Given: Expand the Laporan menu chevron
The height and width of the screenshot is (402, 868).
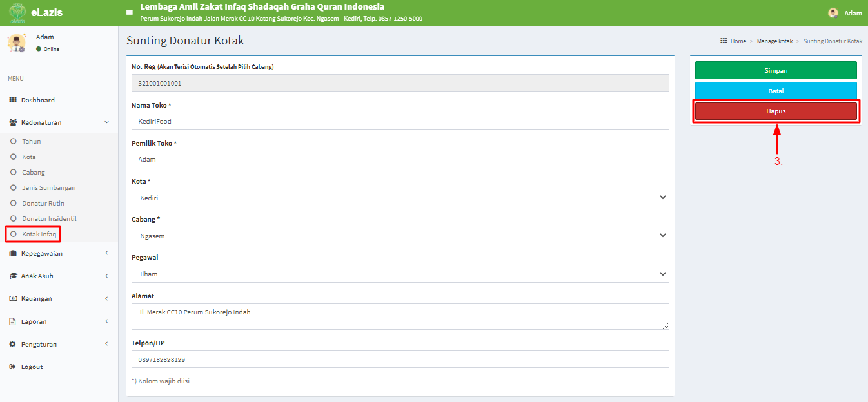Looking at the screenshot, I should (x=106, y=321).
